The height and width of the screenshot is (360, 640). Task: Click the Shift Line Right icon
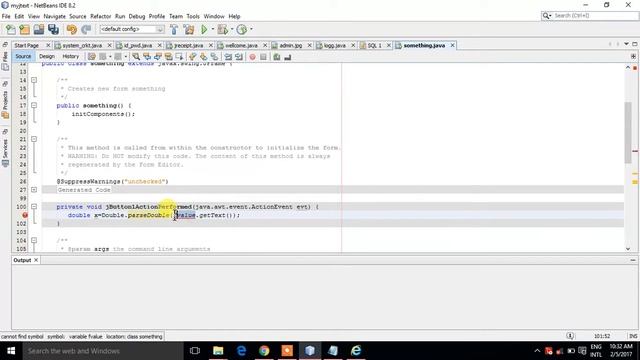point(239,57)
